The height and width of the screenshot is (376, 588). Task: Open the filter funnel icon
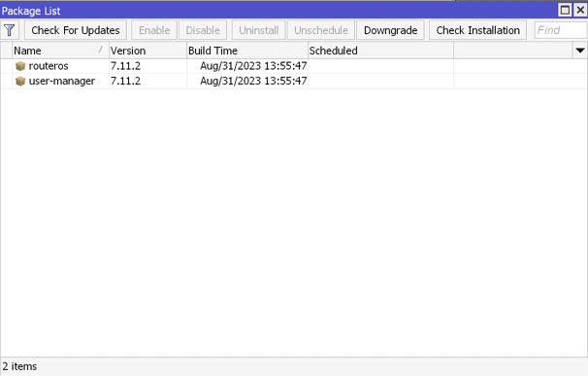10,30
